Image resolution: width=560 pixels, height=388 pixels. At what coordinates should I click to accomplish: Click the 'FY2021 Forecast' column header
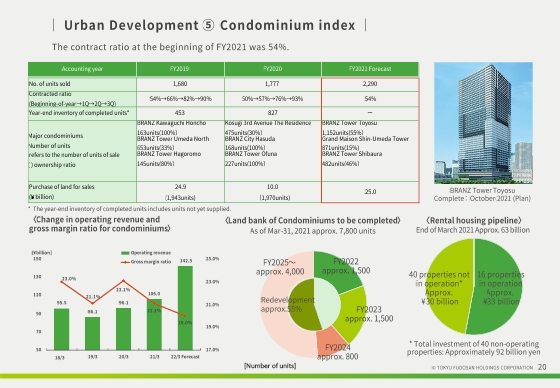click(x=370, y=69)
